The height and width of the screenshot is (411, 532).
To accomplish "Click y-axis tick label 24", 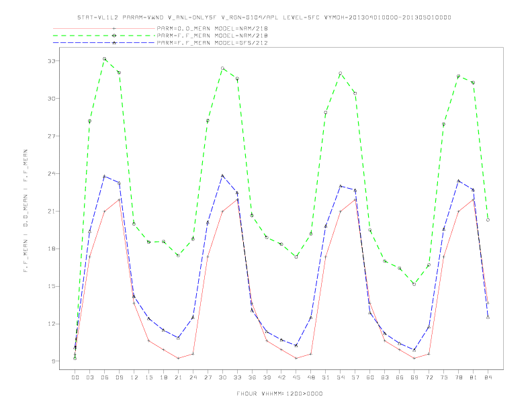I will tap(52, 174).
